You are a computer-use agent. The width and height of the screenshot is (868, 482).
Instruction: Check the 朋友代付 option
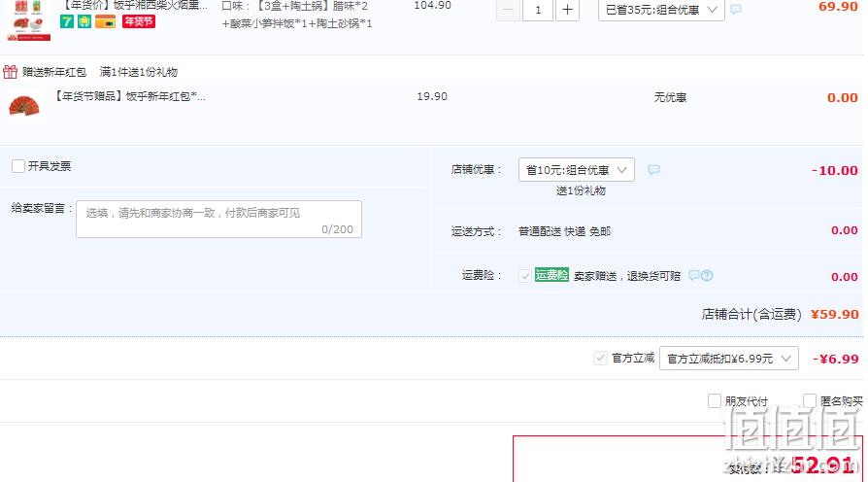[715, 400]
